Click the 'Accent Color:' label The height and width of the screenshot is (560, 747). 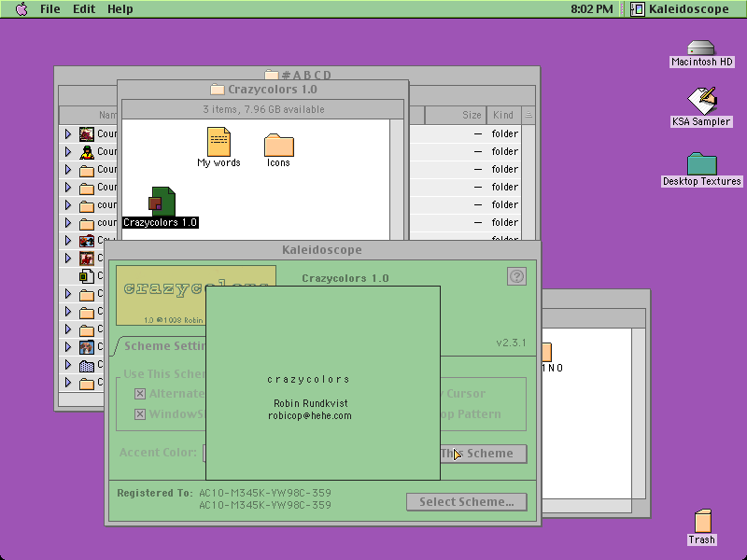pyautogui.click(x=158, y=453)
